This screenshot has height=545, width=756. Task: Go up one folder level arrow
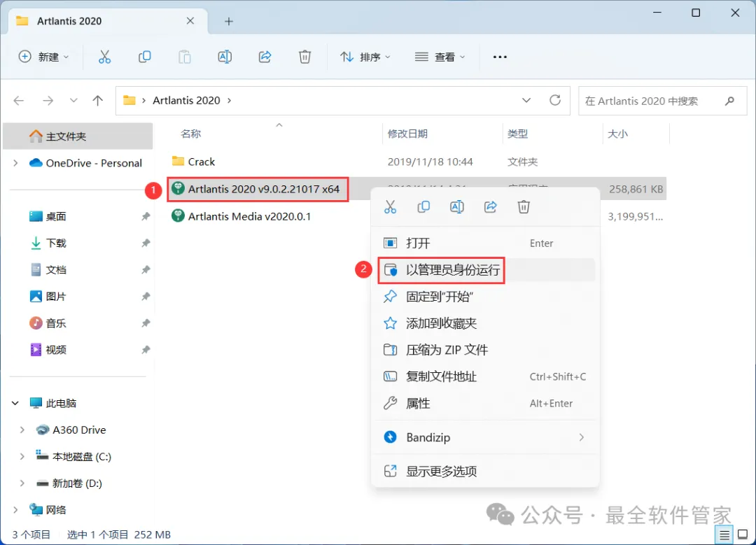(x=98, y=100)
